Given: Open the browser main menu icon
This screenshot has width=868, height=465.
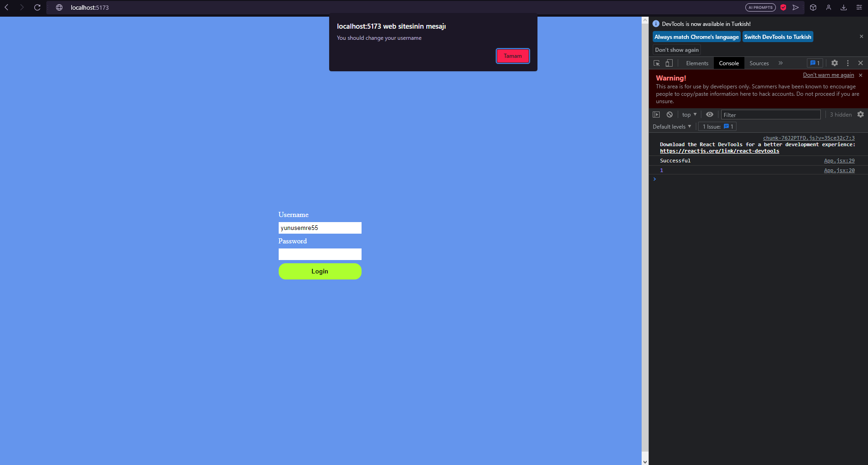Looking at the screenshot, I should (x=859, y=7).
